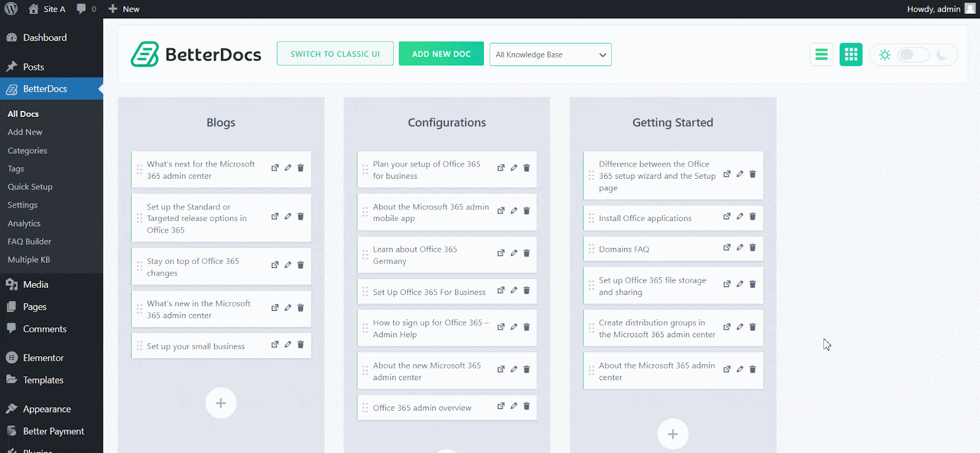This screenshot has height=453, width=980.
Task: Open Categories submenu item
Action: pos(28,151)
